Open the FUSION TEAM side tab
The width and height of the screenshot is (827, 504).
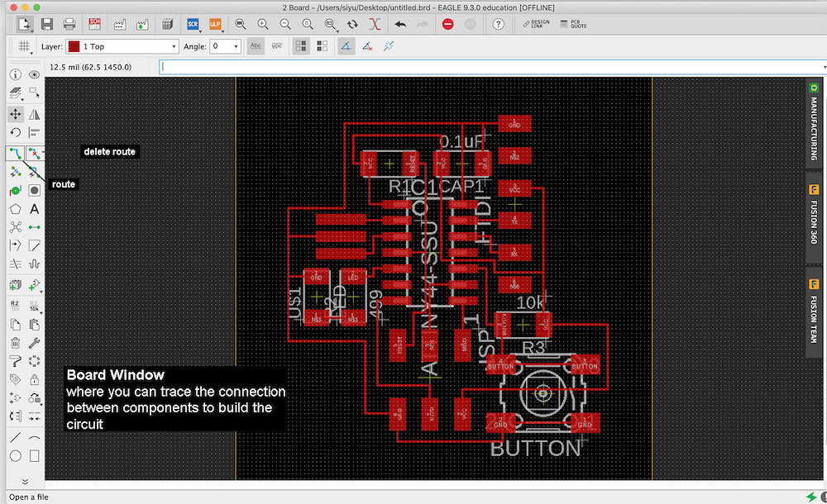pos(814,312)
